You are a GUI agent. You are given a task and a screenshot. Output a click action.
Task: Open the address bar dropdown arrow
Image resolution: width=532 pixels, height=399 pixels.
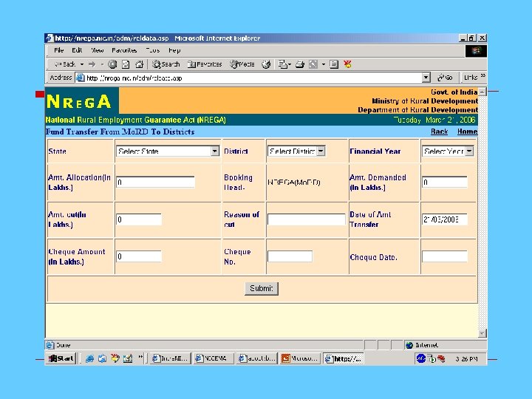[426, 78]
